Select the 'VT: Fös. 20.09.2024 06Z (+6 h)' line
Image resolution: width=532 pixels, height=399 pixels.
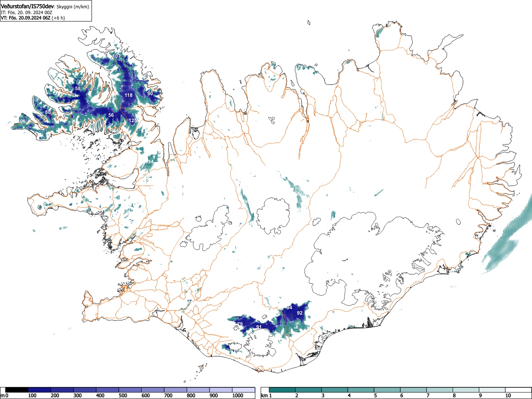point(33,18)
